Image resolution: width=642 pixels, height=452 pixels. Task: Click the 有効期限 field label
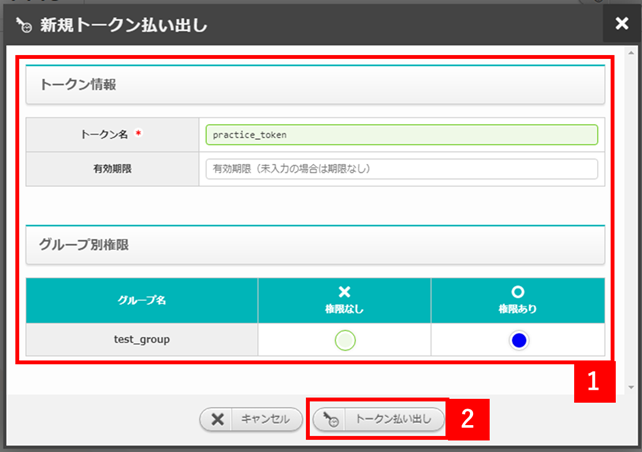(112, 169)
